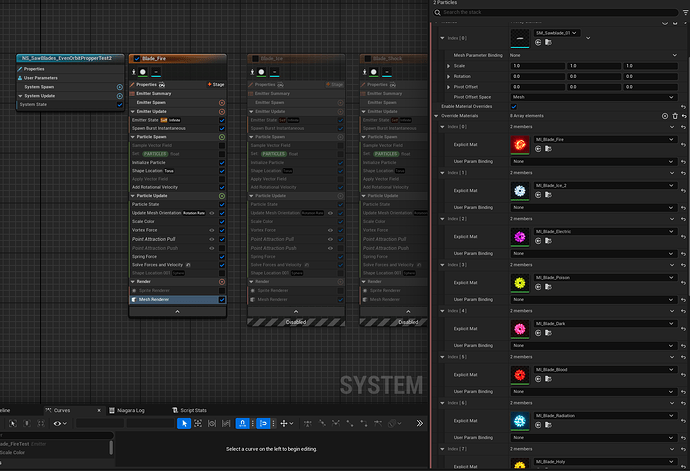
Task: Open the MI_Blade_Poison material dropdown
Action: (x=605, y=278)
